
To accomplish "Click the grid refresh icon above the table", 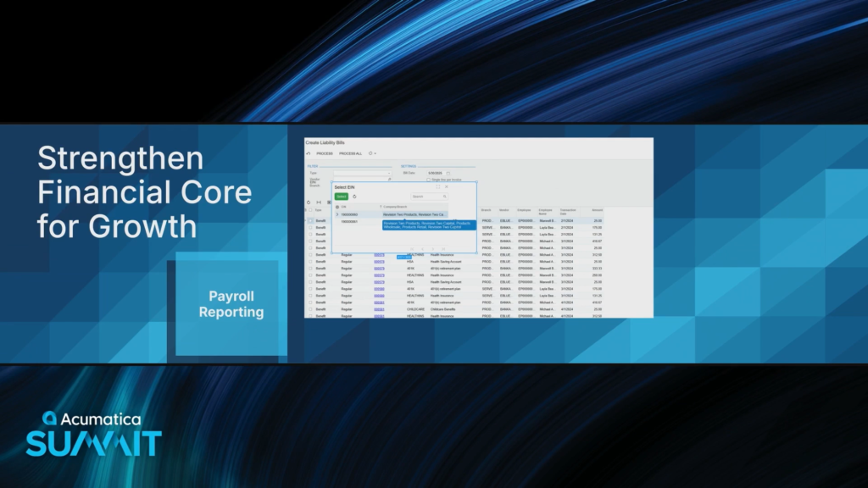I will tap(309, 202).
